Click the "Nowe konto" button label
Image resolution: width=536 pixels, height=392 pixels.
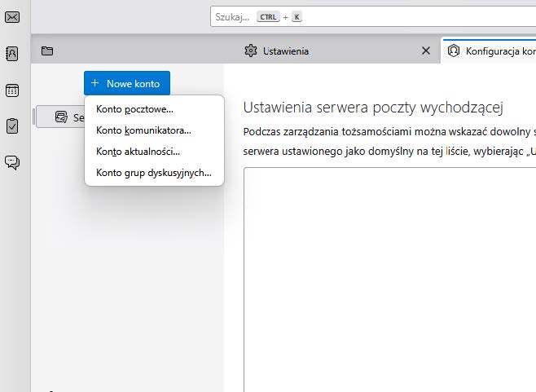[x=133, y=83]
